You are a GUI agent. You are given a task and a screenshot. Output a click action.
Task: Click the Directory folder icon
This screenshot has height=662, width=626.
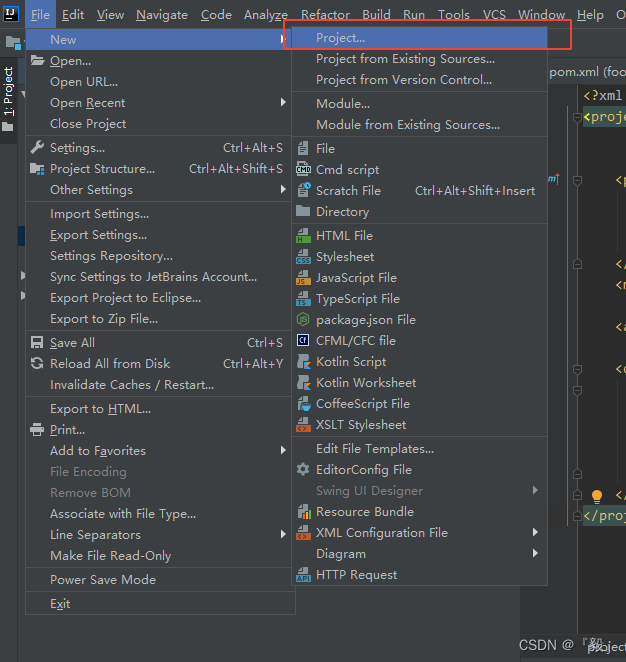(x=303, y=211)
